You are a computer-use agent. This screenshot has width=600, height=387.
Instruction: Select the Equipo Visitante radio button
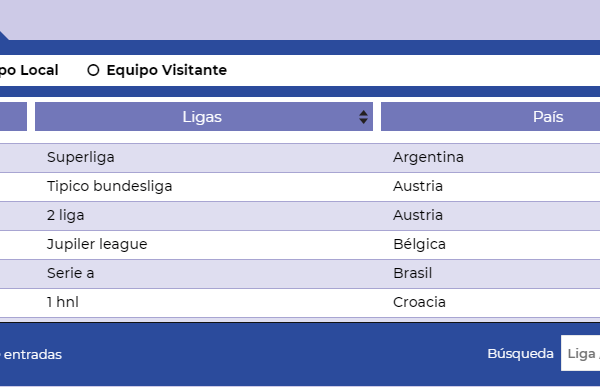[93, 70]
